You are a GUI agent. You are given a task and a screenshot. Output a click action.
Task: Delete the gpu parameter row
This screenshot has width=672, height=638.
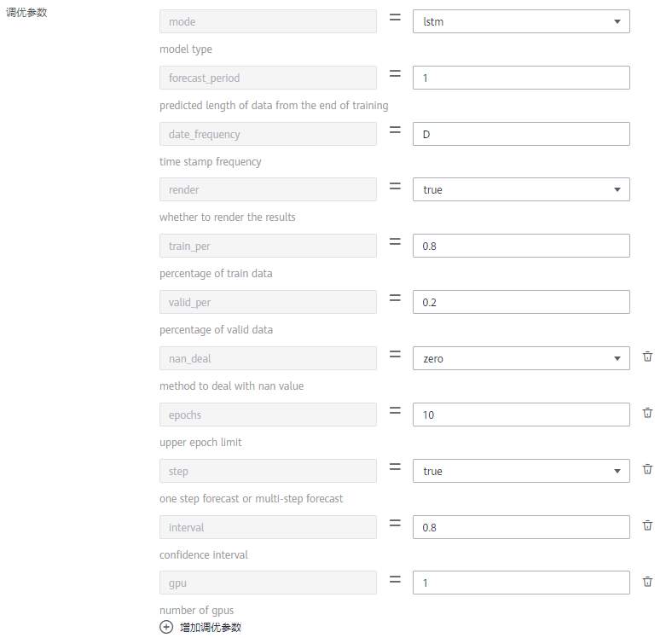647,583
